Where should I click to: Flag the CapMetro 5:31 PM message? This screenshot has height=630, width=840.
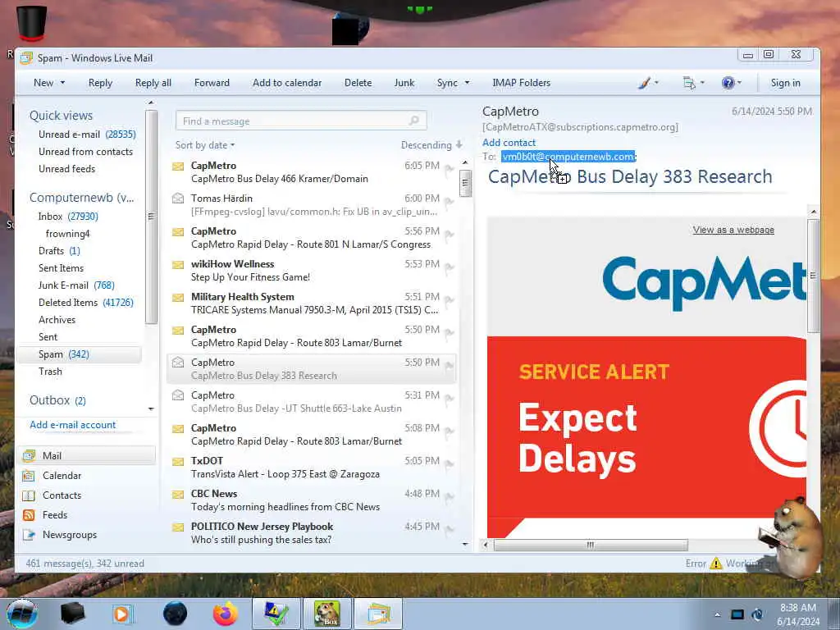(x=449, y=399)
